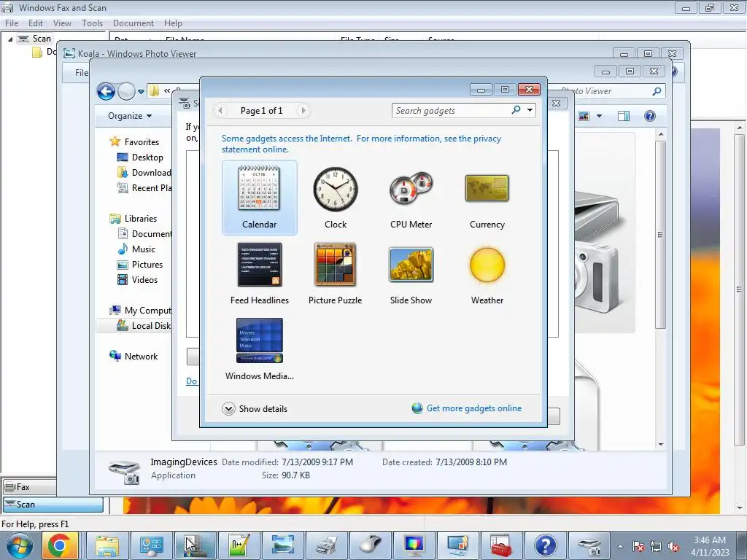Select the Clock gadget
747x560 pixels.
[336, 198]
